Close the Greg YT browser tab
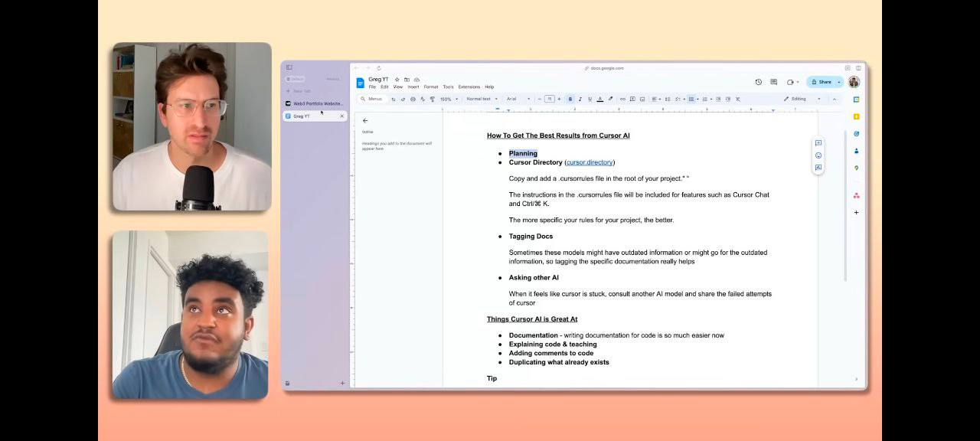Screen dimensions: 980x441 pos(342,116)
